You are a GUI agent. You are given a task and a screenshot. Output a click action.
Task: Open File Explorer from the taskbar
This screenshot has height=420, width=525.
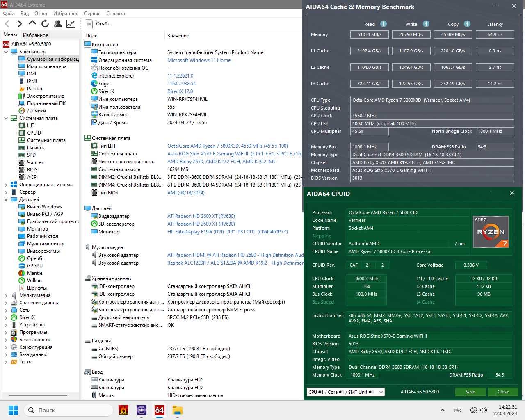pyautogui.click(x=177, y=410)
